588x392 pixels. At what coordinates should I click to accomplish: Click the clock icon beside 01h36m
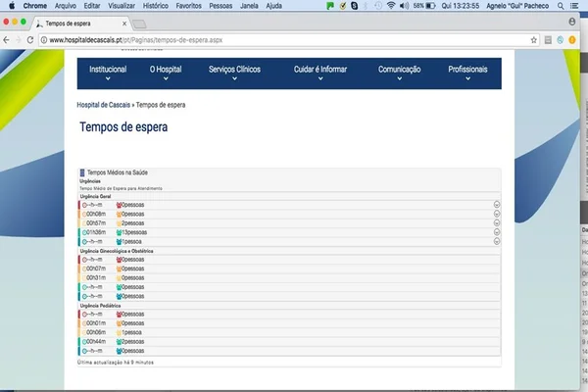[84, 232]
